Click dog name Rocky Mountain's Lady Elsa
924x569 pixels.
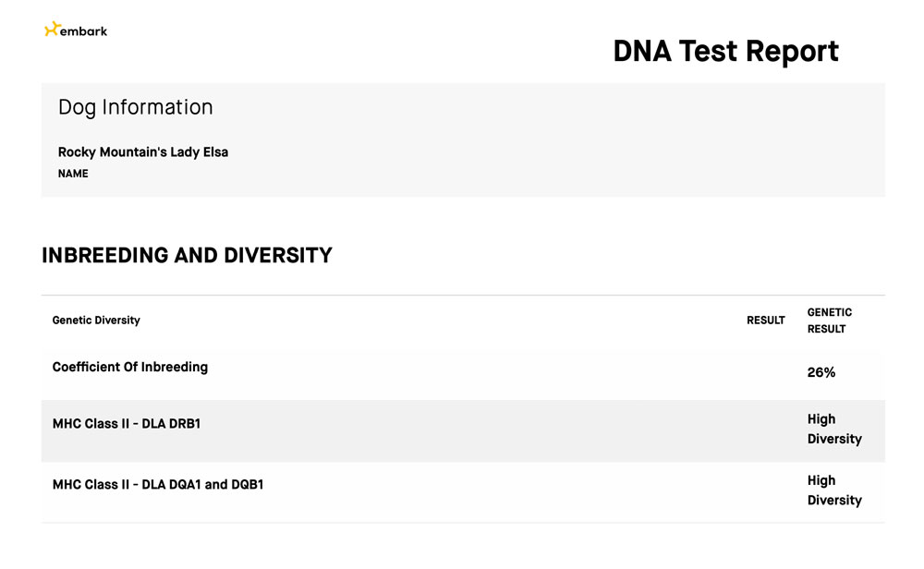143,151
